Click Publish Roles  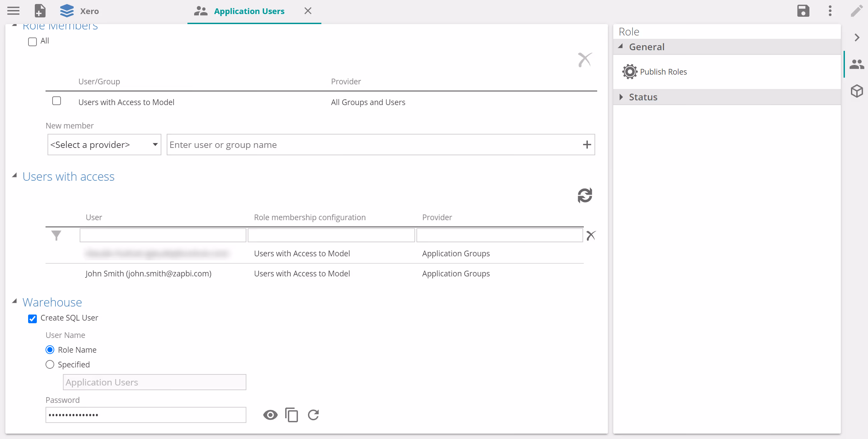point(663,72)
